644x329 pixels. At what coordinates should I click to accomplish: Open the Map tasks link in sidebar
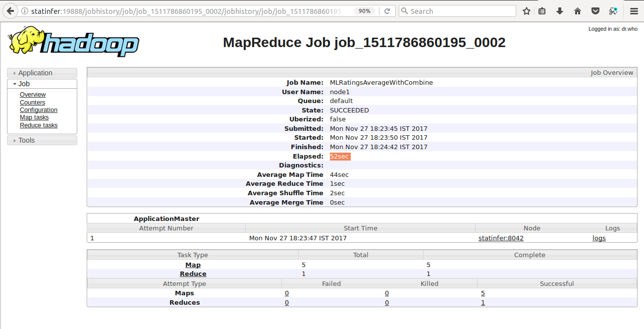click(x=34, y=117)
